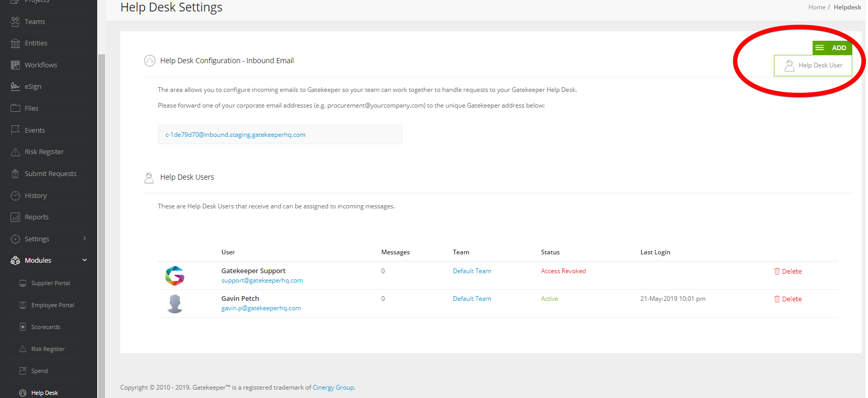Choose Help Desk User from the ADD menu
This screenshot has height=398, width=868.
813,65
